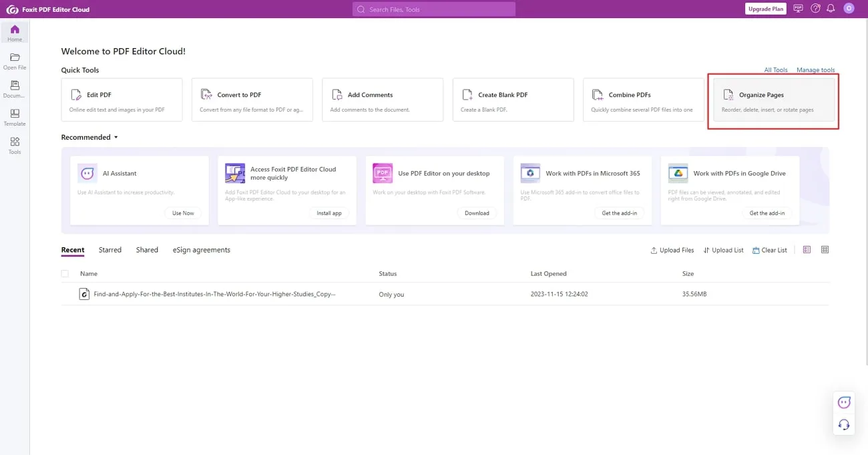Screen dimensions: 868x455
Task: Focus the Search Files, Tools field
Action: point(434,9)
